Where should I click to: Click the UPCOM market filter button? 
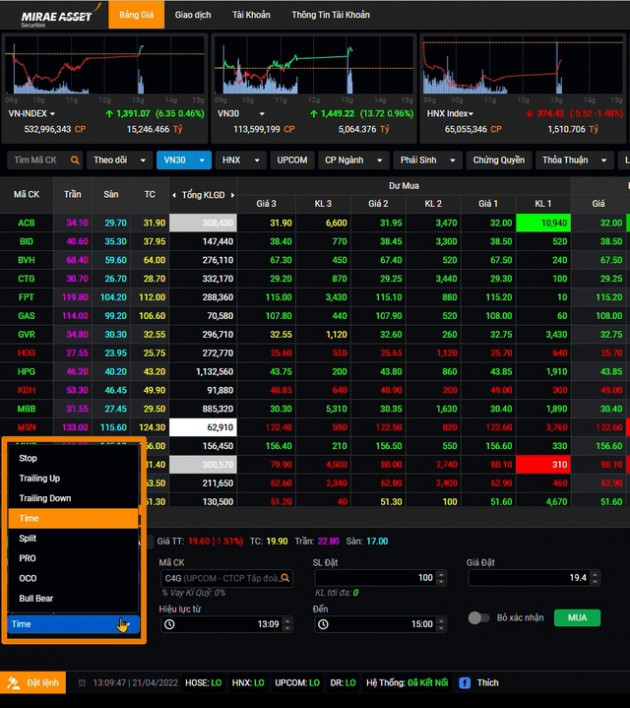pos(292,160)
